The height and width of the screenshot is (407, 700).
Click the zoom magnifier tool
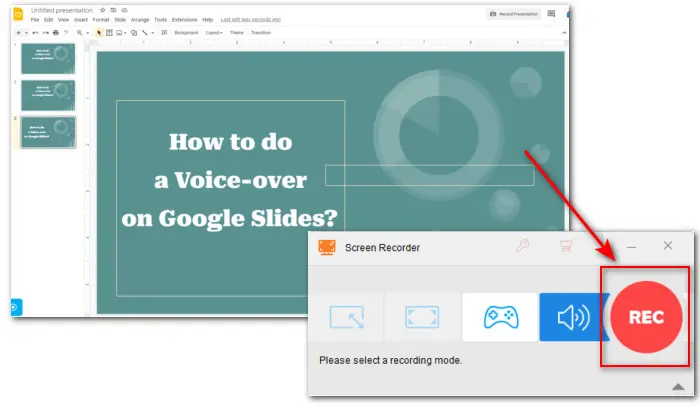click(79, 33)
